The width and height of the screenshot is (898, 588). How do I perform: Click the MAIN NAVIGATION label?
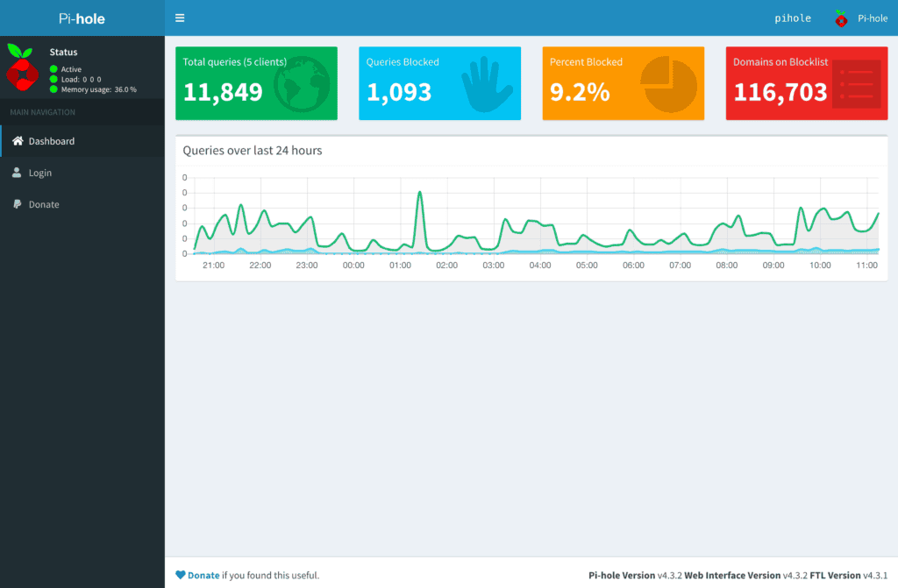click(x=42, y=112)
